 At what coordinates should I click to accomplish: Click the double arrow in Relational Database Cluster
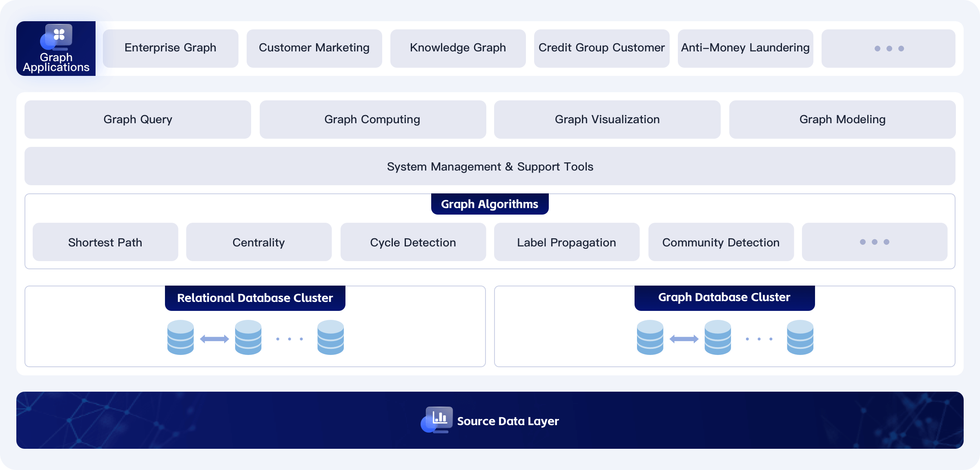[x=214, y=339]
